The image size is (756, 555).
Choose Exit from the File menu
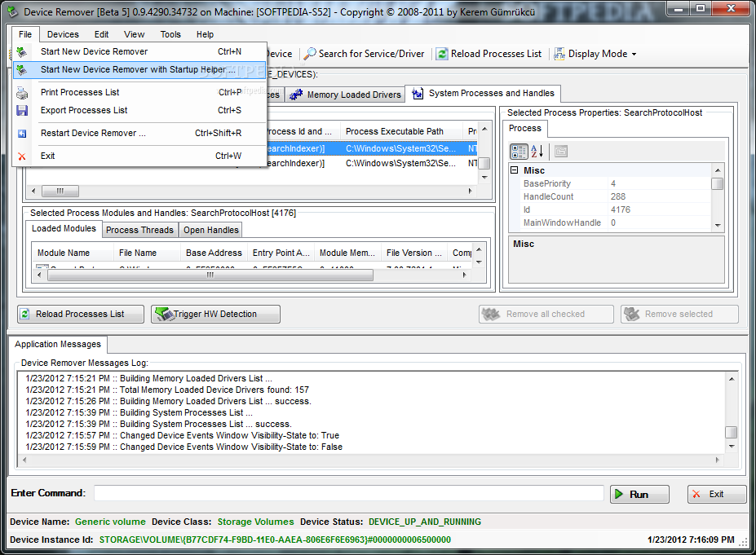[139, 156]
